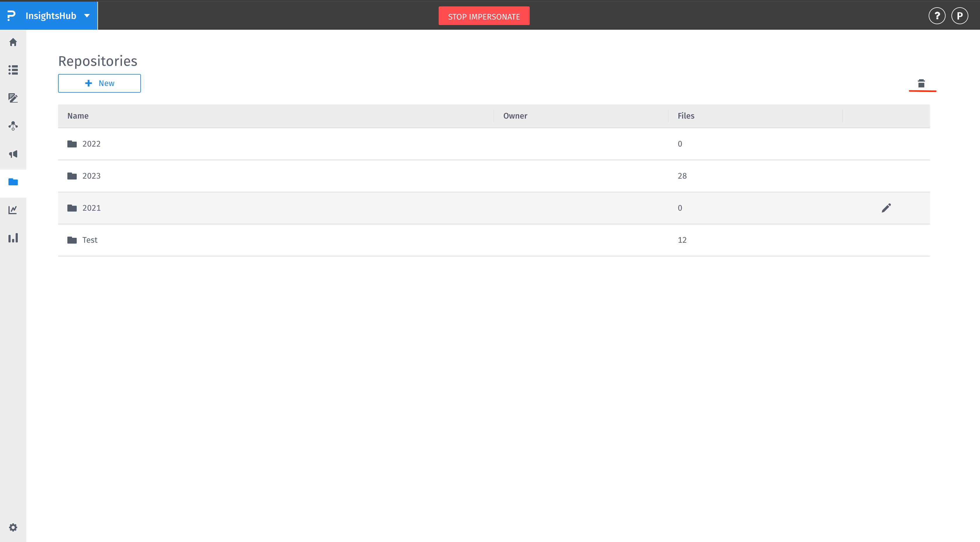This screenshot has width=980, height=542.
Task: Expand the InsightsHub dropdown arrow
Action: (x=87, y=16)
